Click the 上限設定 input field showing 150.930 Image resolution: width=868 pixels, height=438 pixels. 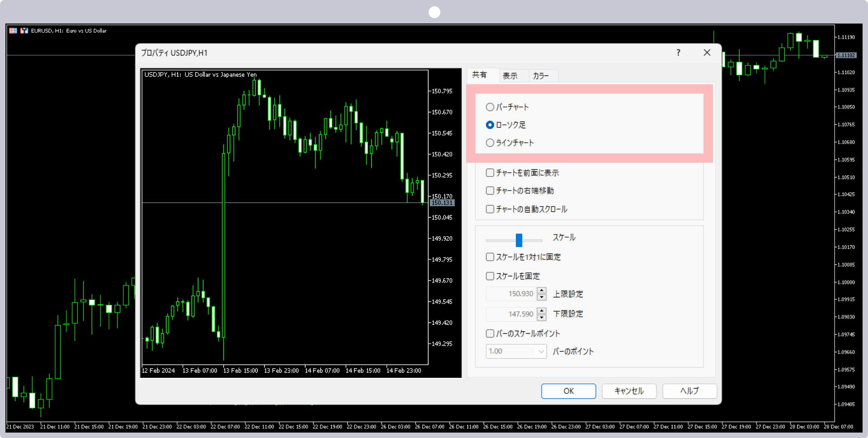[511, 294]
